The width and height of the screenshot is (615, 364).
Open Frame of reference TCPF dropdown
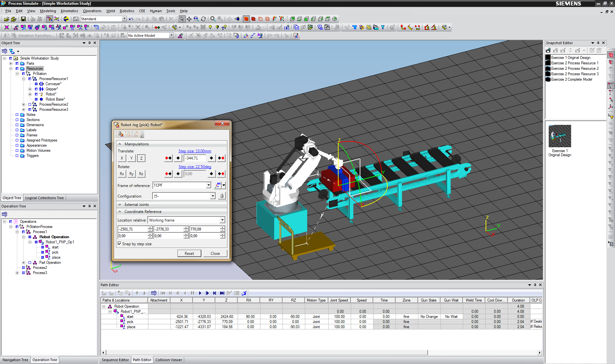[x=209, y=185]
